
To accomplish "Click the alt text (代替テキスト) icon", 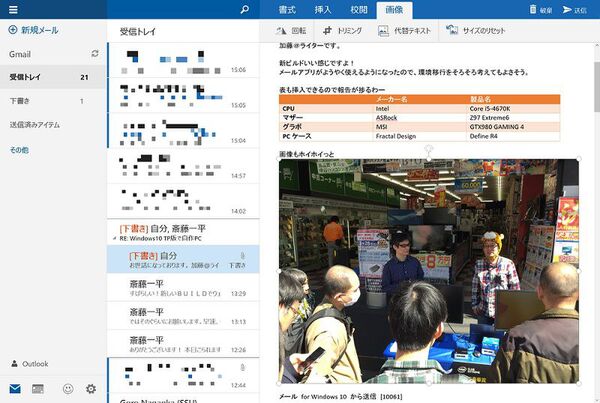I will (x=383, y=31).
